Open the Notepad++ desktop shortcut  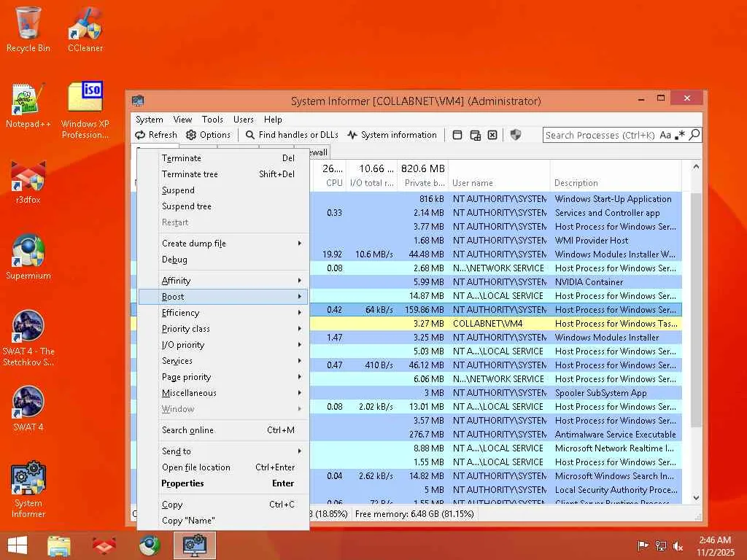click(x=28, y=106)
